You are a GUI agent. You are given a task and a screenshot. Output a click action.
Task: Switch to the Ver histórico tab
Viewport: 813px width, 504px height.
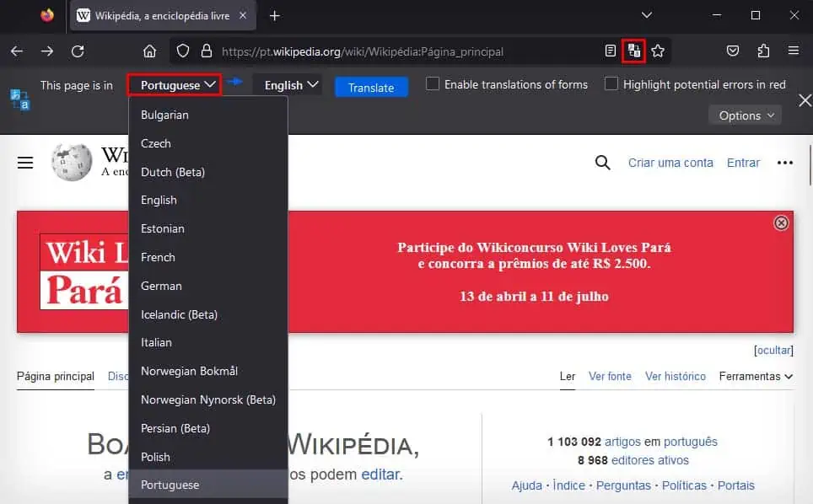[x=675, y=377]
